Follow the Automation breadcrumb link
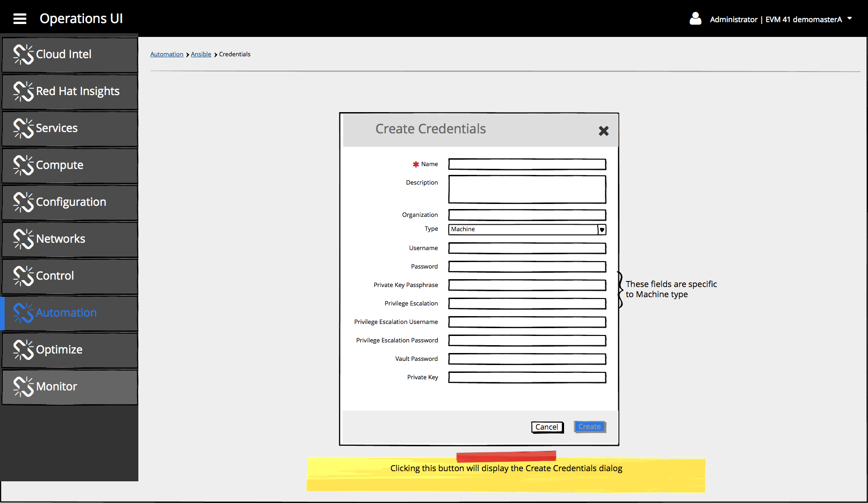868x503 pixels. coord(166,54)
